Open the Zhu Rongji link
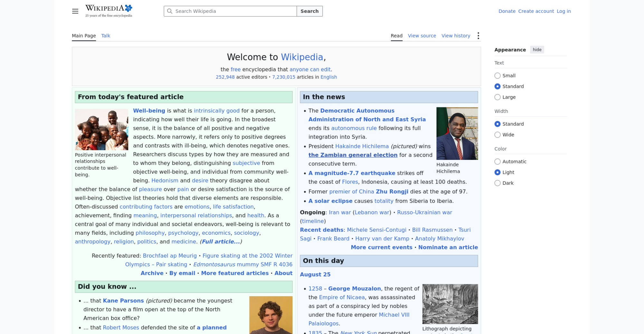The height and width of the screenshot is (334, 644). (392, 192)
